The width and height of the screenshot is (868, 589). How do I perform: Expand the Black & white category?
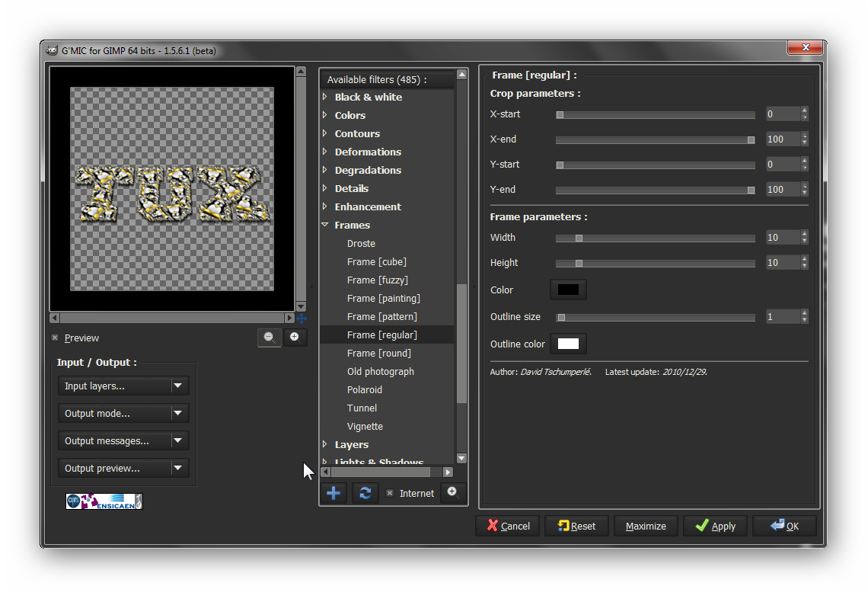325,97
